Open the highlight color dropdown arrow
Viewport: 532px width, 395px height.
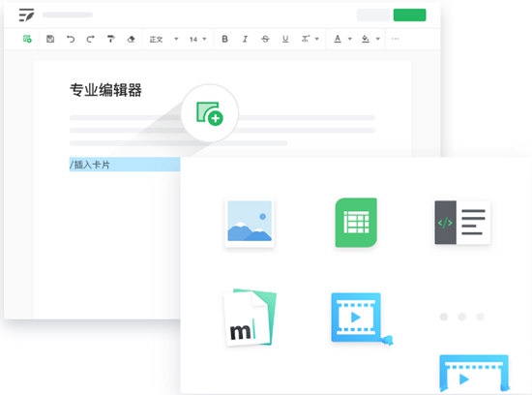pyautogui.click(x=377, y=39)
